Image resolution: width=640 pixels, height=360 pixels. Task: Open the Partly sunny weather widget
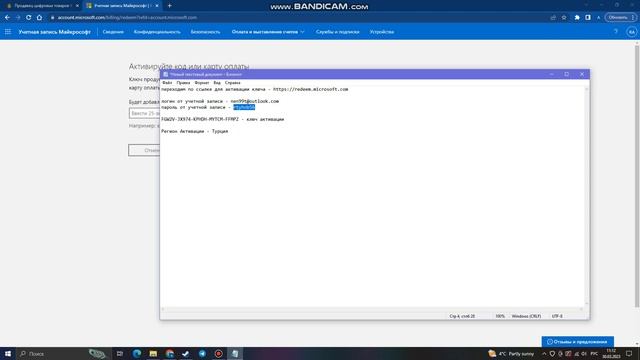(511, 353)
